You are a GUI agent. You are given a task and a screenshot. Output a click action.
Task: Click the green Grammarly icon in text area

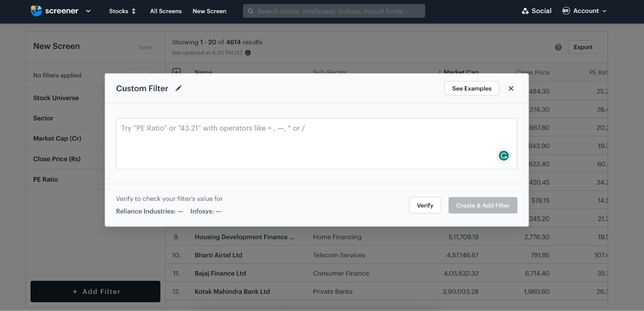pyautogui.click(x=503, y=156)
